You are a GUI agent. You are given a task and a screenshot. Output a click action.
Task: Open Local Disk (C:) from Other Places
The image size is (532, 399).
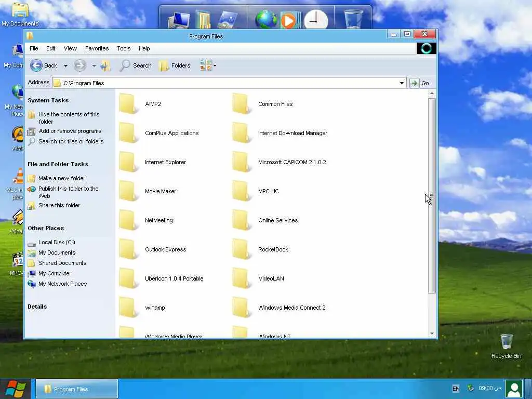coord(57,242)
